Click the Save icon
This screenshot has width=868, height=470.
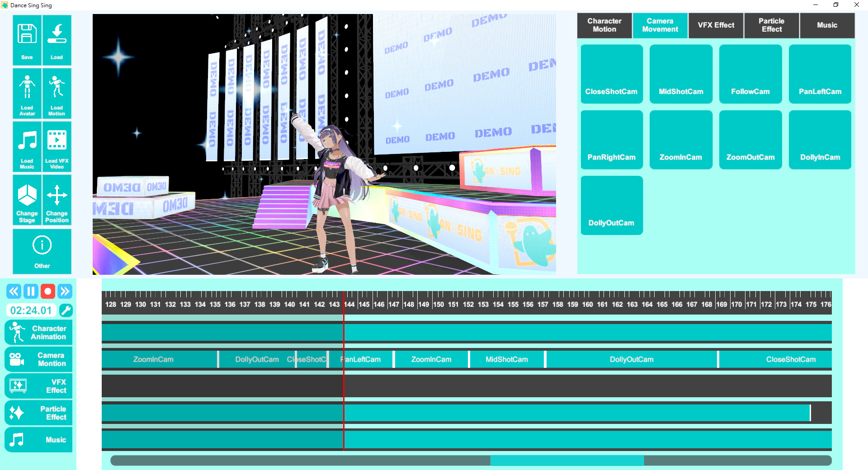coord(27,40)
